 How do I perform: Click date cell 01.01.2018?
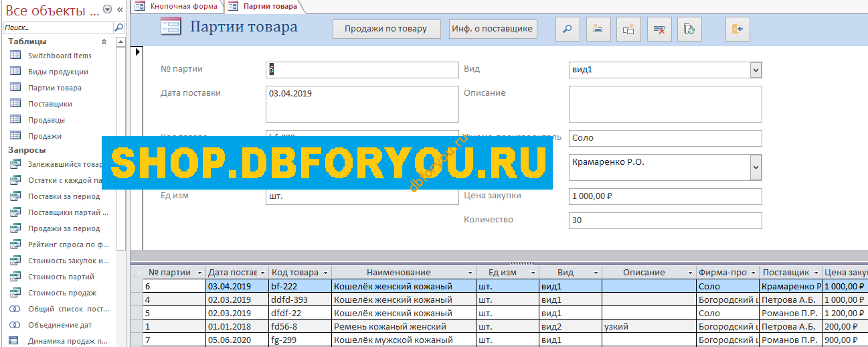click(x=237, y=326)
